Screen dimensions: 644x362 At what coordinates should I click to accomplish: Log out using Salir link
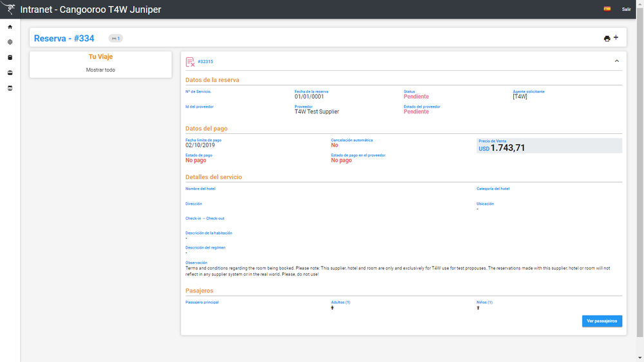[627, 9]
